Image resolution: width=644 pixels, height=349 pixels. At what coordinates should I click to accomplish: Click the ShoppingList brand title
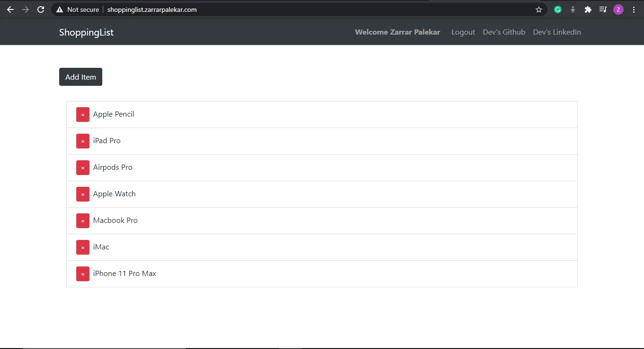pyautogui.click(x=86, y=32)
